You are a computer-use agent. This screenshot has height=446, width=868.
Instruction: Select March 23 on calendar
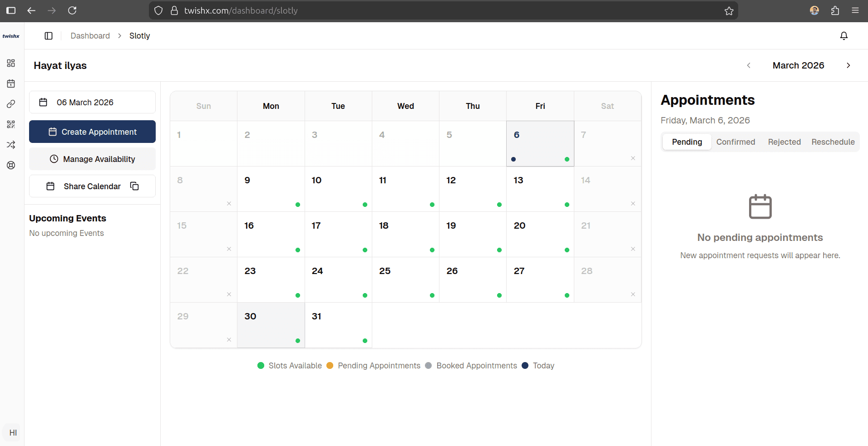[271, 280]
